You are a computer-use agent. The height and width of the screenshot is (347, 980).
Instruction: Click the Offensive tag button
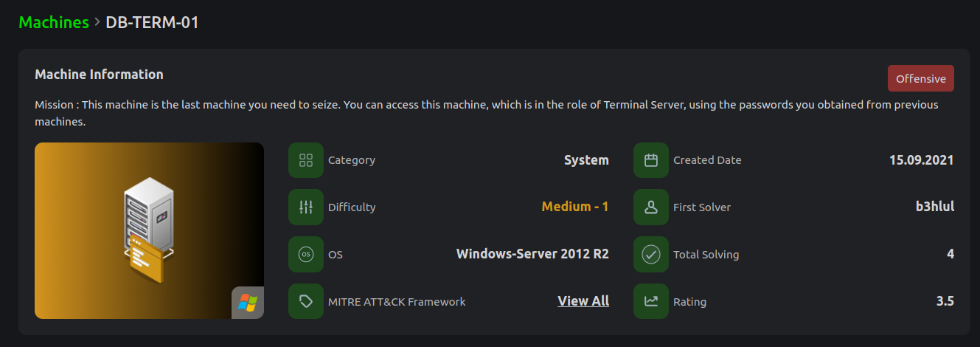tap(920, 78)
